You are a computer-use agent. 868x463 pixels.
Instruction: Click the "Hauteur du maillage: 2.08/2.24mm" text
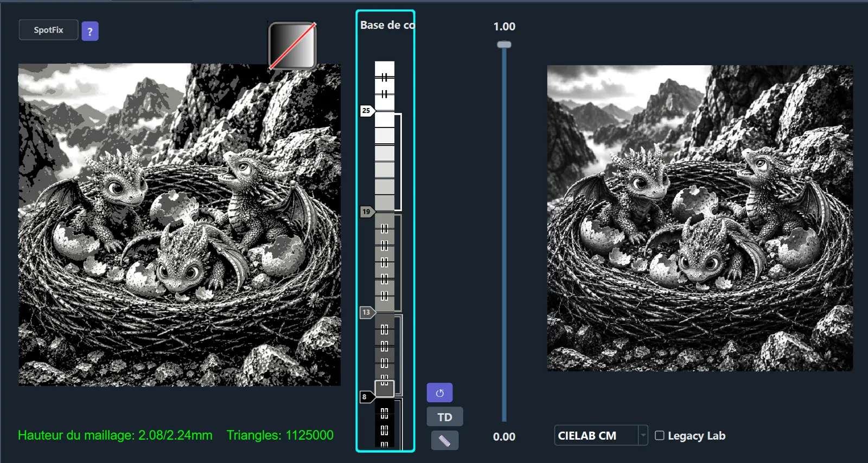click(115, 435)
